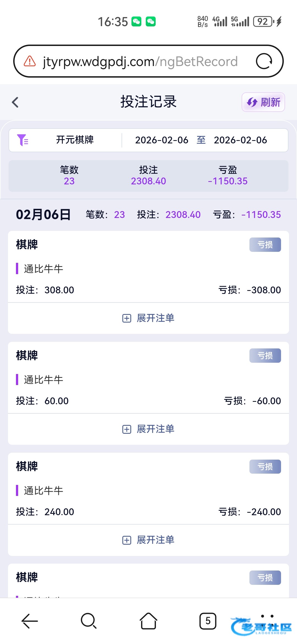
Task: Select the start date 2026-02-06
Action: [x=162, y=140]
